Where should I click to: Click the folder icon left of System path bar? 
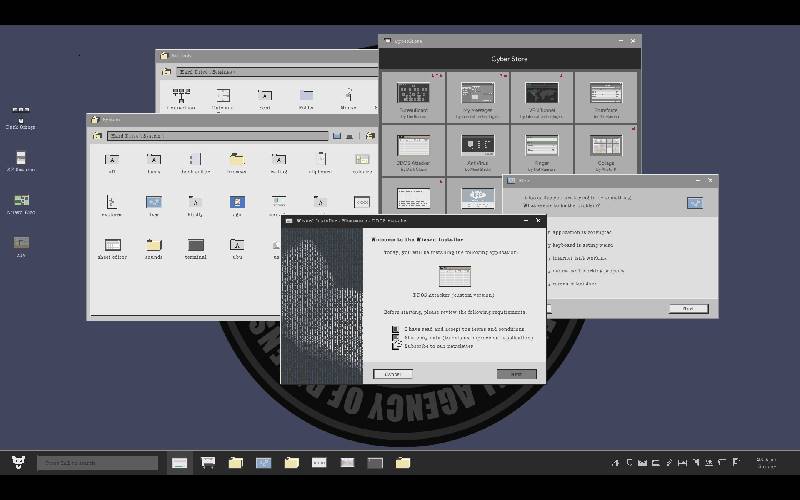point(97,135)
